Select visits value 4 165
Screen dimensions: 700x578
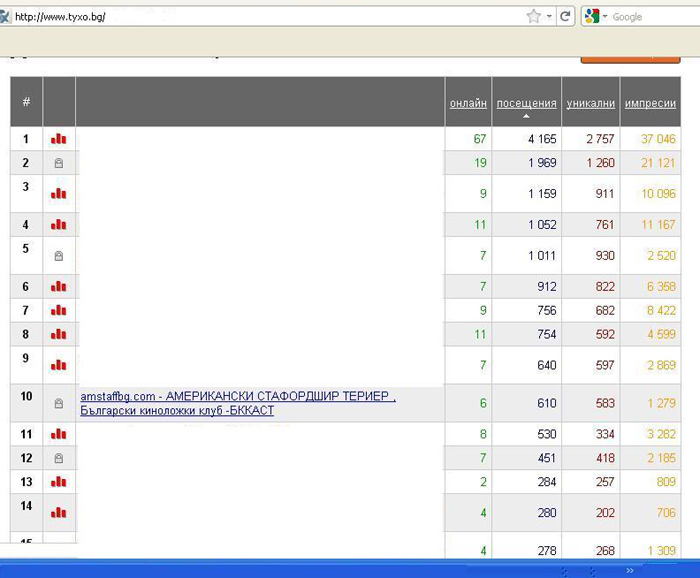542,139
